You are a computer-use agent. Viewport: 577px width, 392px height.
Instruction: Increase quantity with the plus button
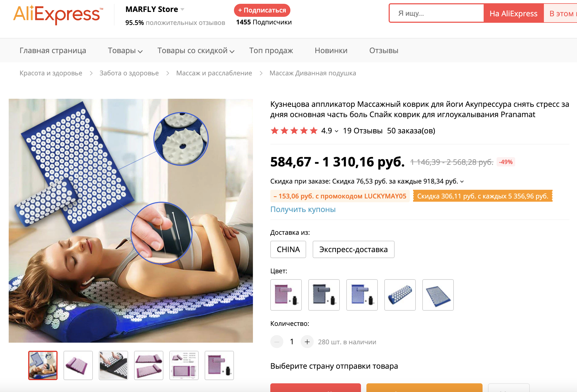307,342
